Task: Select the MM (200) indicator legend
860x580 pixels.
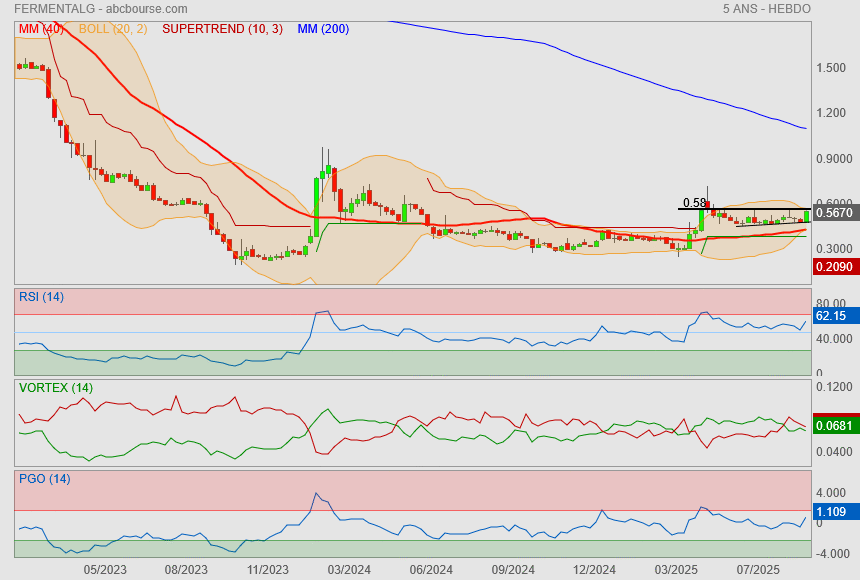Action: [x=323, y=29]
